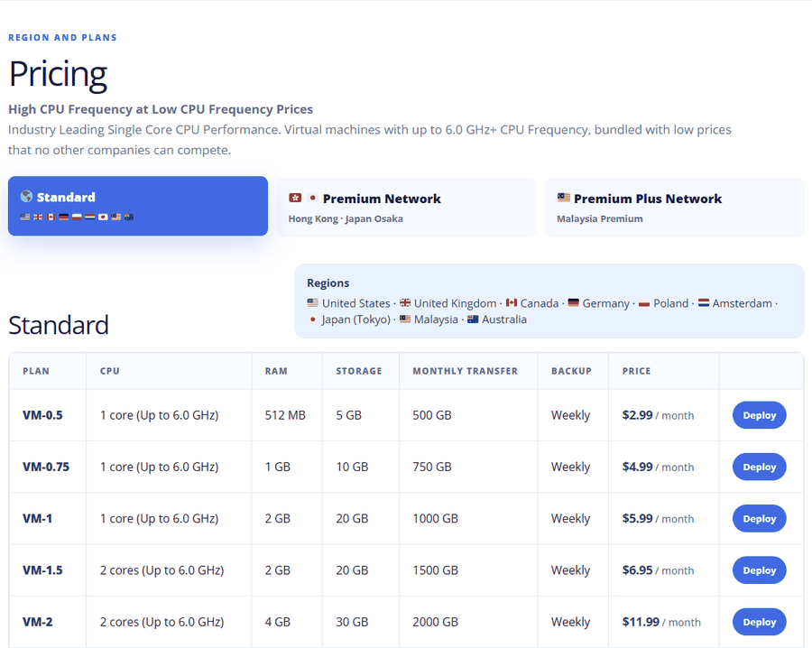Click the 'United States' region text
The width and height of the screenshot is (812, 648).
coord(355,303)
